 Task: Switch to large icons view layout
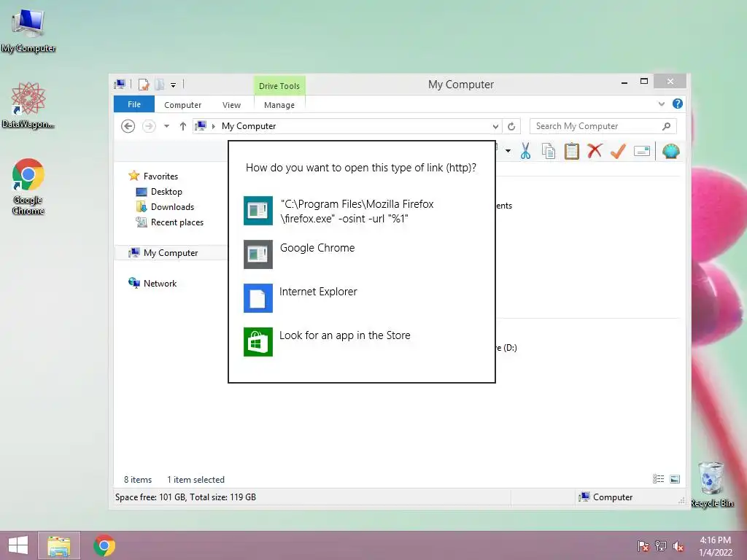(x=675, y=479)
